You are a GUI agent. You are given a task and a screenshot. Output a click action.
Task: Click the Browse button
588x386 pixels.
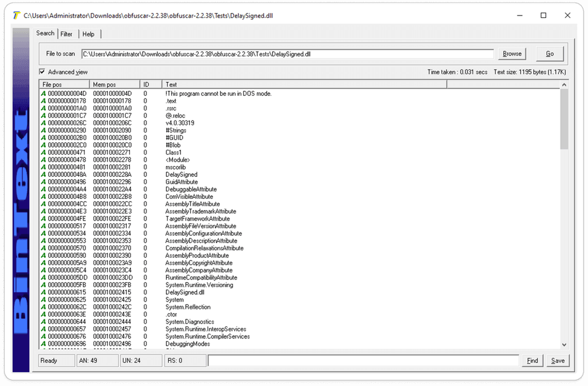512,53
